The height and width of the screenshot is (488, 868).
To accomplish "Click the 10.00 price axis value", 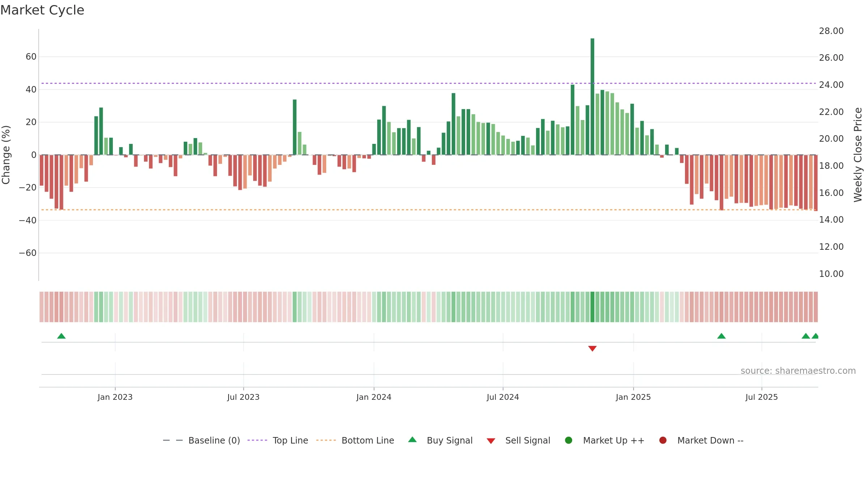I will 831,274.
